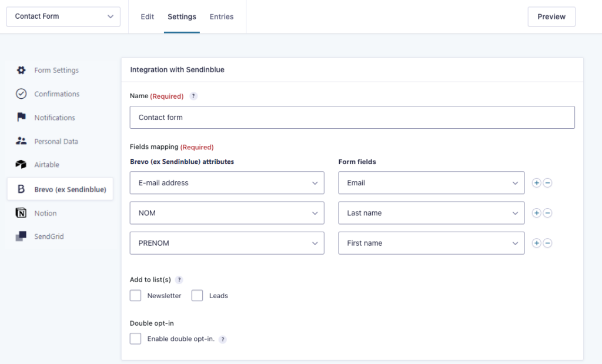The width and height of the screenshot is (602, 364).
Task: Open Airtable integration in sidebar
Action: (47, 165)
